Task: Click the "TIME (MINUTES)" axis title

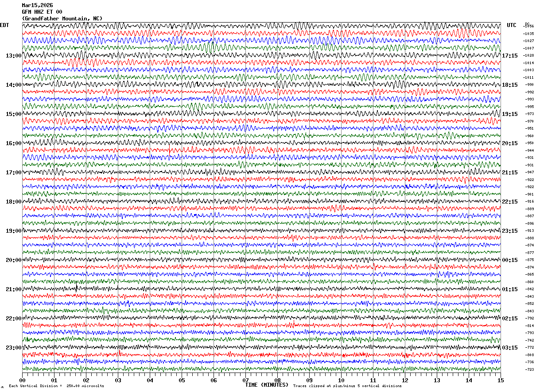Action: coord(267,385)
